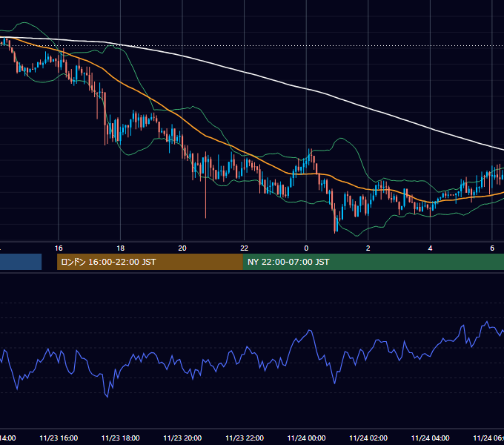504x445 pixels.
Task: Click the 0 hour label on price chart axis
Action: (x=306, y=248)
